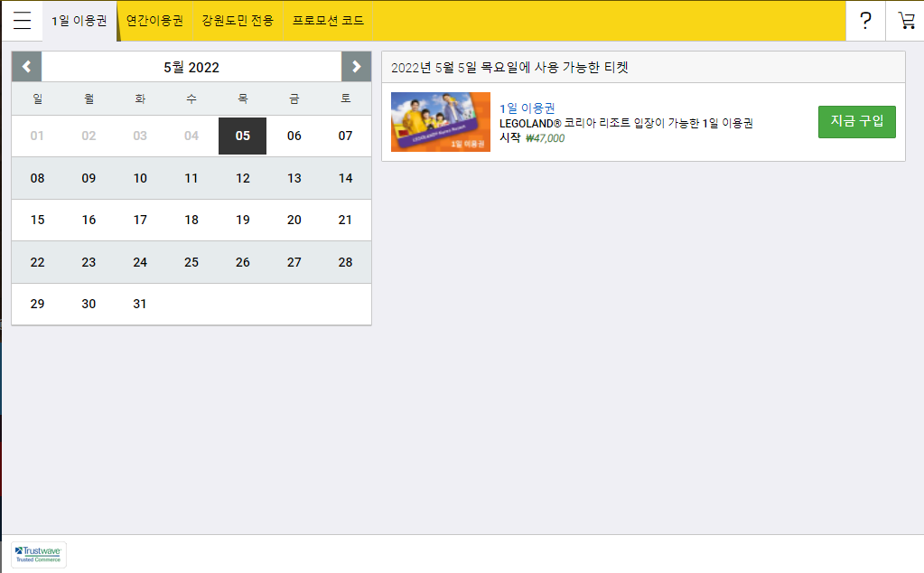
Task: View the shopping cart
Action: pos(906,21)
